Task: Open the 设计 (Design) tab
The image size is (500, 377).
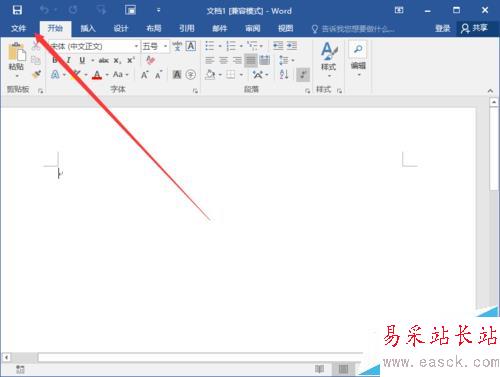Action: tap(121, 28)
